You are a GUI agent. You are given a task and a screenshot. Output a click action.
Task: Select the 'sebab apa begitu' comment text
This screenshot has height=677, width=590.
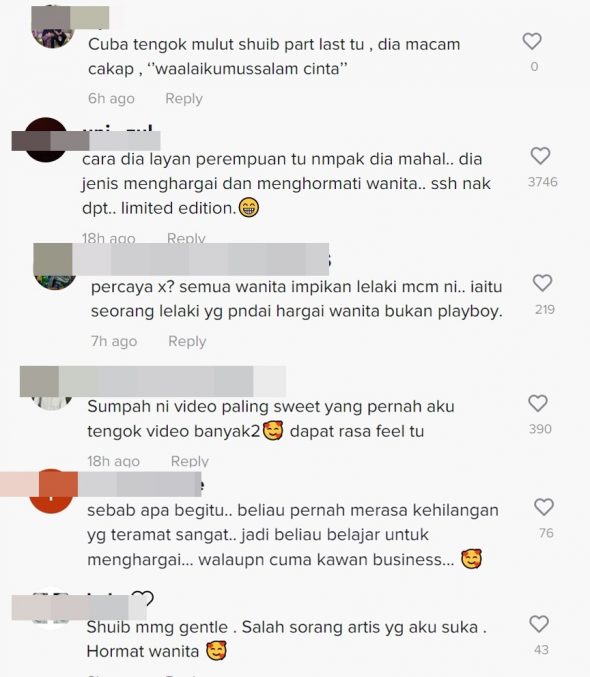(x=293, y=535)
